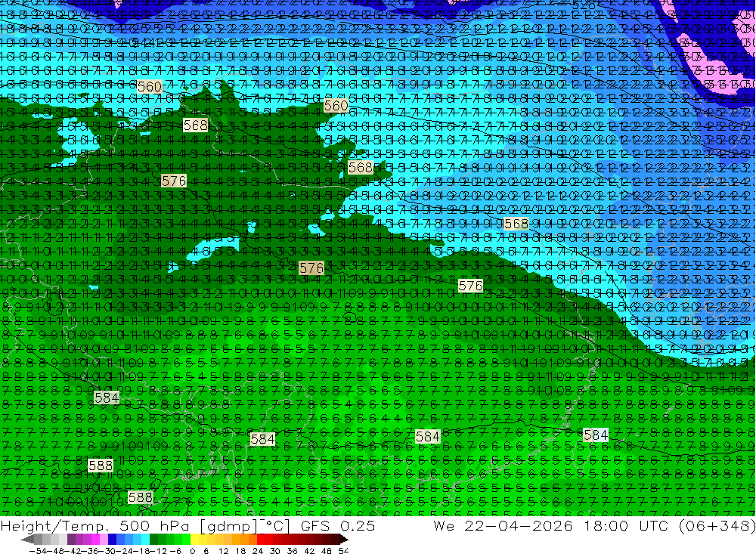Click the "GFS 0.25" model label
Viewport: 756px width, 554px height.
338,525
